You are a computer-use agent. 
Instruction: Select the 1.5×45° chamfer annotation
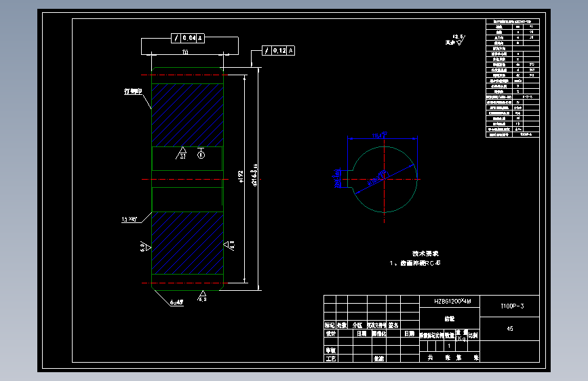point(130,219)
